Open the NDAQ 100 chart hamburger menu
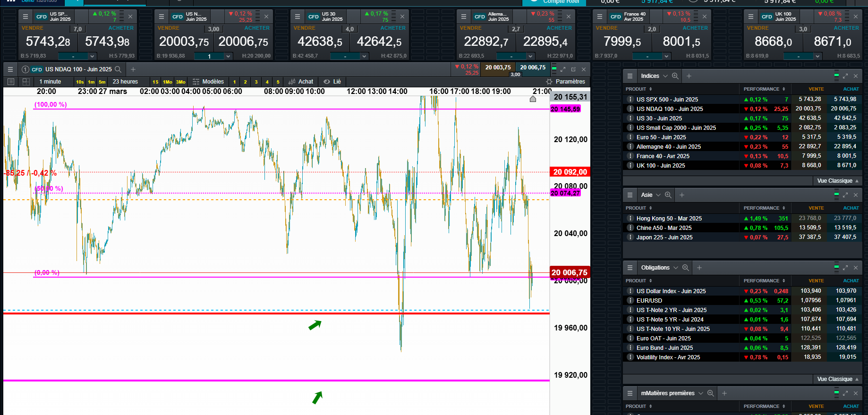 tap(10, 69)
